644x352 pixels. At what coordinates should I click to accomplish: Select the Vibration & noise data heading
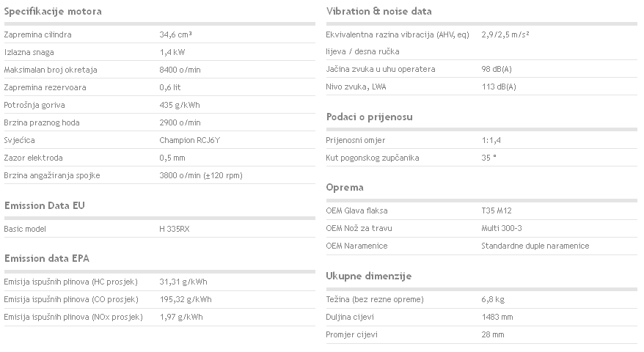point(378,12)
